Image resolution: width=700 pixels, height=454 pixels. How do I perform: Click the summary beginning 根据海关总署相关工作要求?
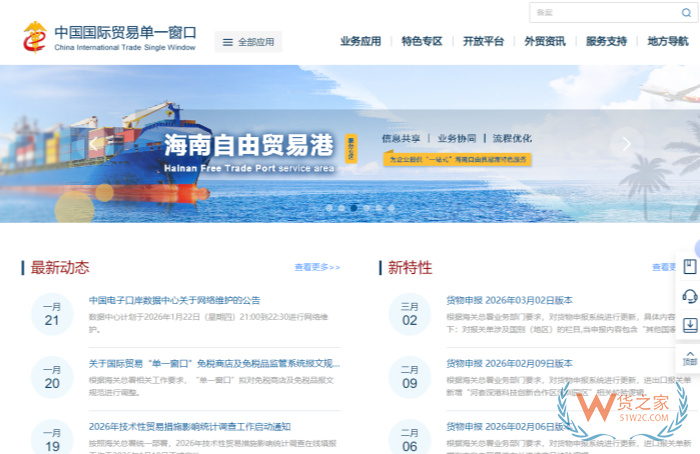click(x=211, y=386)
